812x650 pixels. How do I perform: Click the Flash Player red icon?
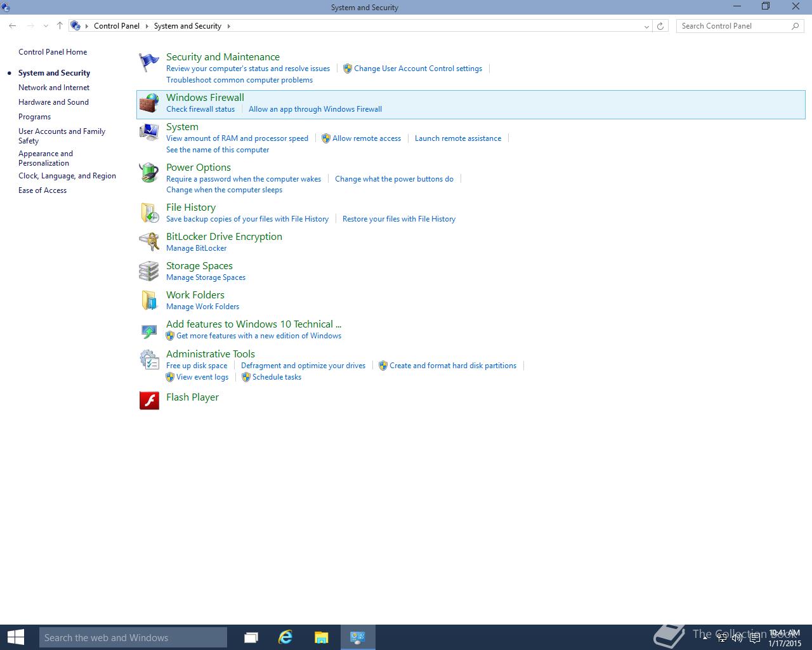pos(149,401)
